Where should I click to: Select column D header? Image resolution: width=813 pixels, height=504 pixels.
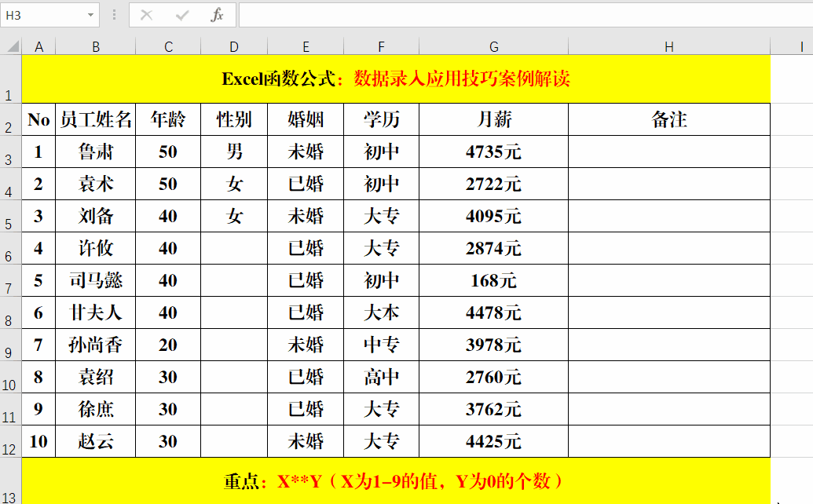[x=234, y=46]
